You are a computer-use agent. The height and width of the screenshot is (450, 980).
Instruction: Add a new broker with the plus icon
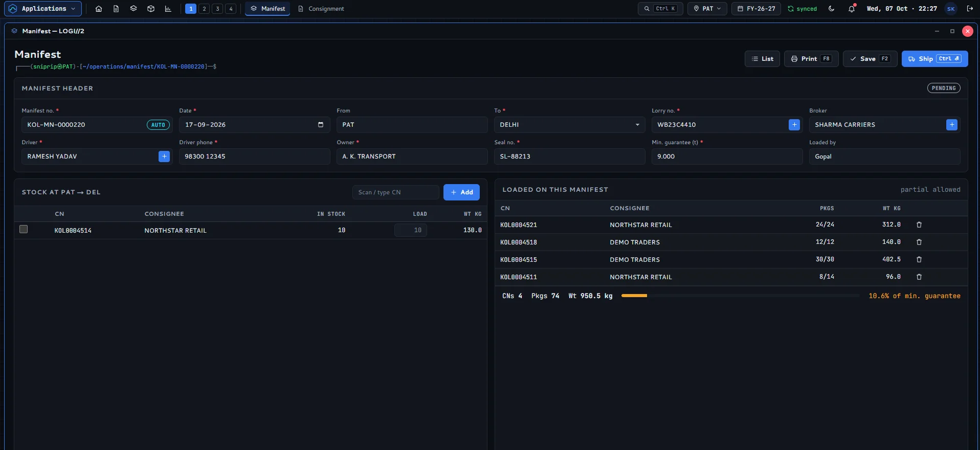(952, 125)
